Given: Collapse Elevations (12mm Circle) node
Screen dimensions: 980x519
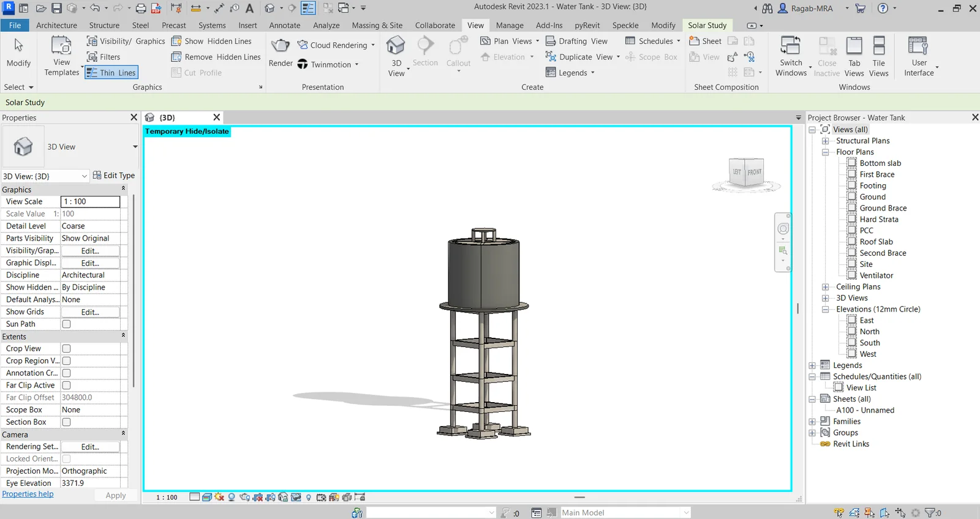Looking at the screenshot, I should pos(825,310).
